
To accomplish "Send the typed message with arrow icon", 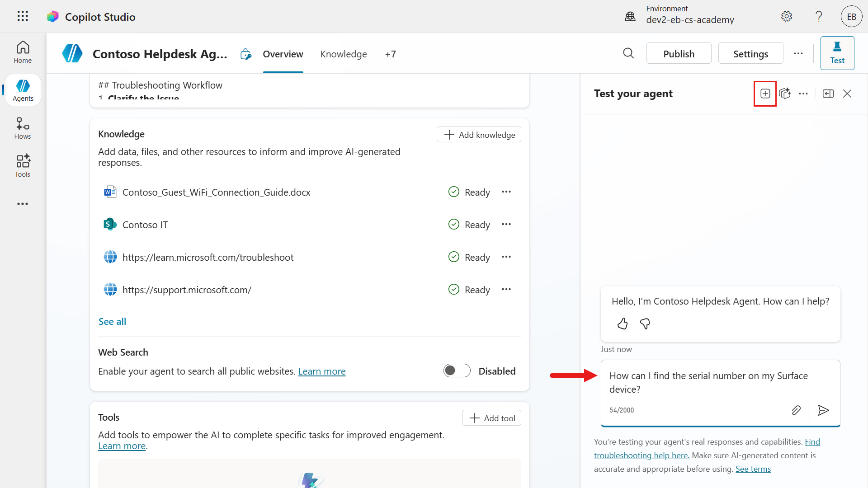I will click(823, 410).
